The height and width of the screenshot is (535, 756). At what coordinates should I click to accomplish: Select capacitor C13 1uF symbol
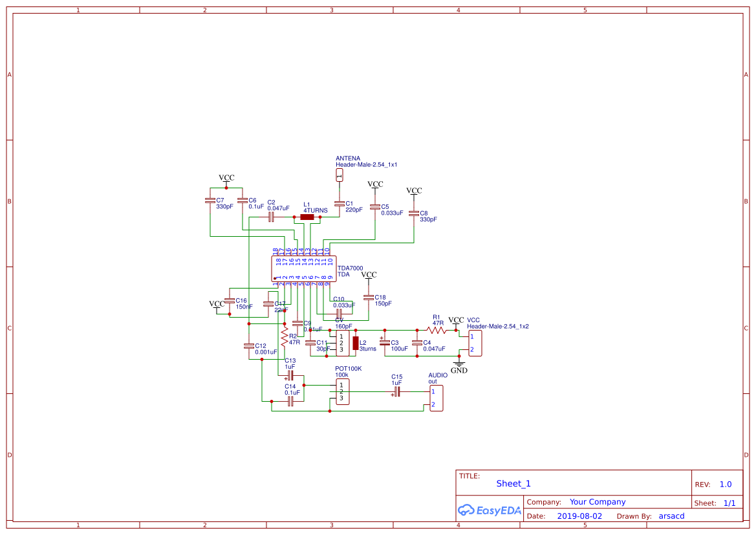(x=290, y=375)
